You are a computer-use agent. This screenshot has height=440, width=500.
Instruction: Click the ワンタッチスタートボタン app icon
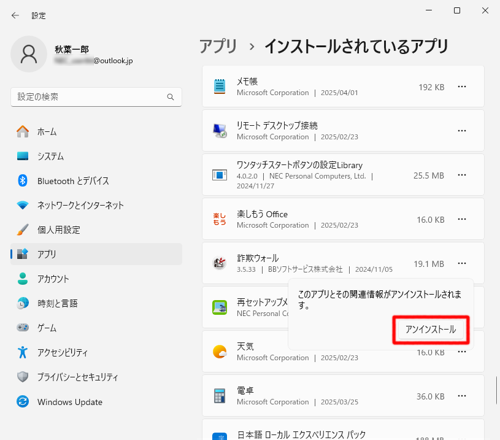pyautogui.click(x=220, y=175)
